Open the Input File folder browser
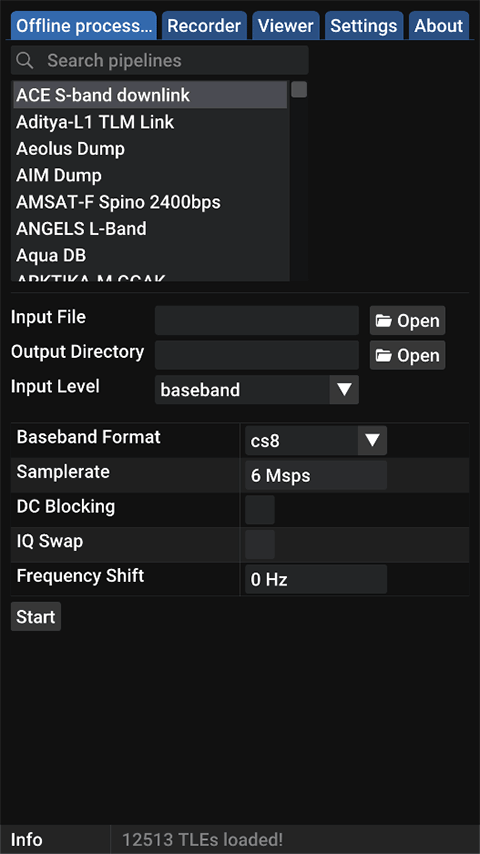Screen dimensions: 480x854 coord(408,321)
